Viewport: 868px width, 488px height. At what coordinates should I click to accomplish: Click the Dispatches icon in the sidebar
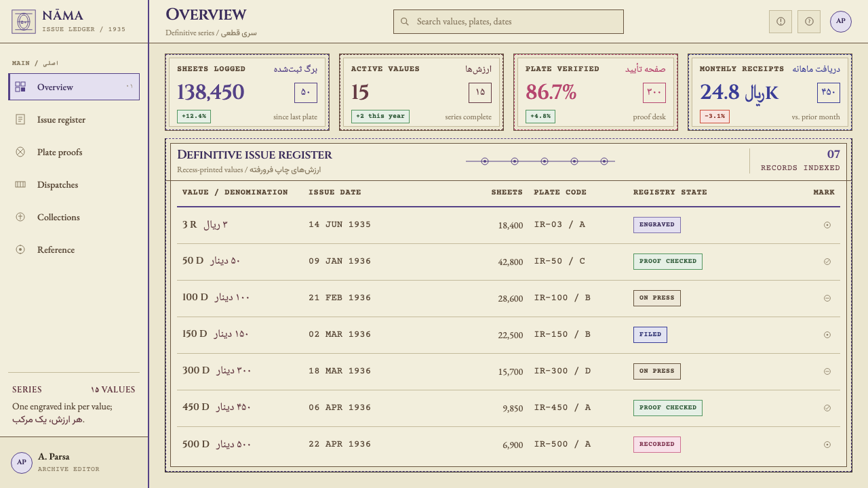point(20,184)
